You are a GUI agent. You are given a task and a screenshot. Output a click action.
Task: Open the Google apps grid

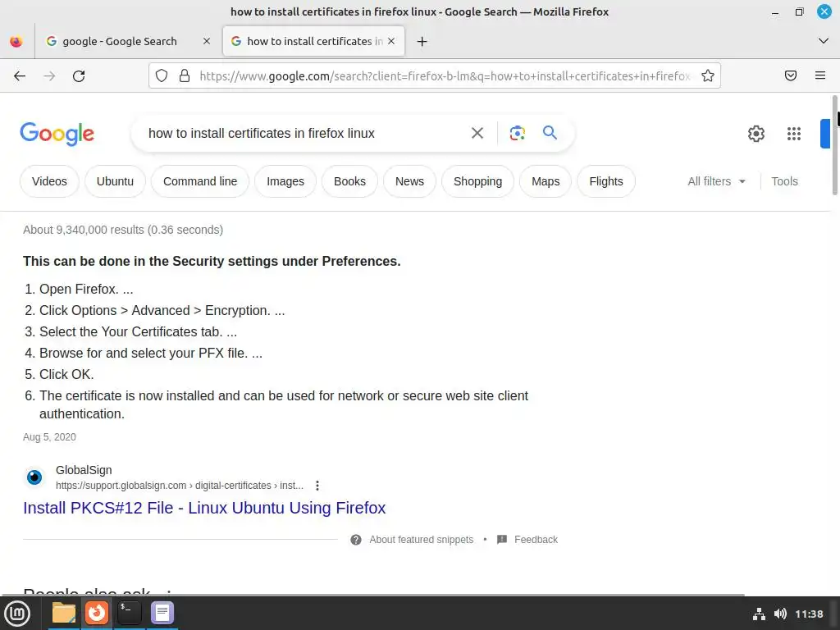pyautogui.click(x=794, y=134)
